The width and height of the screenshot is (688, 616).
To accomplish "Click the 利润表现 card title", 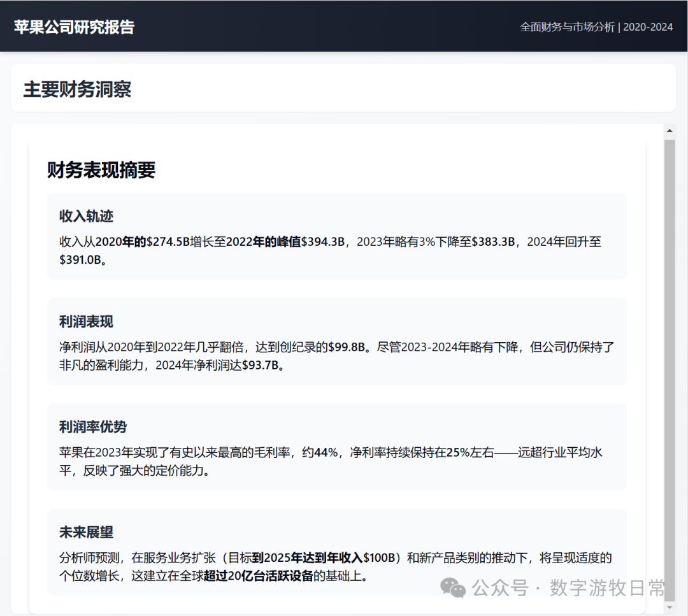I will [87, 322].
